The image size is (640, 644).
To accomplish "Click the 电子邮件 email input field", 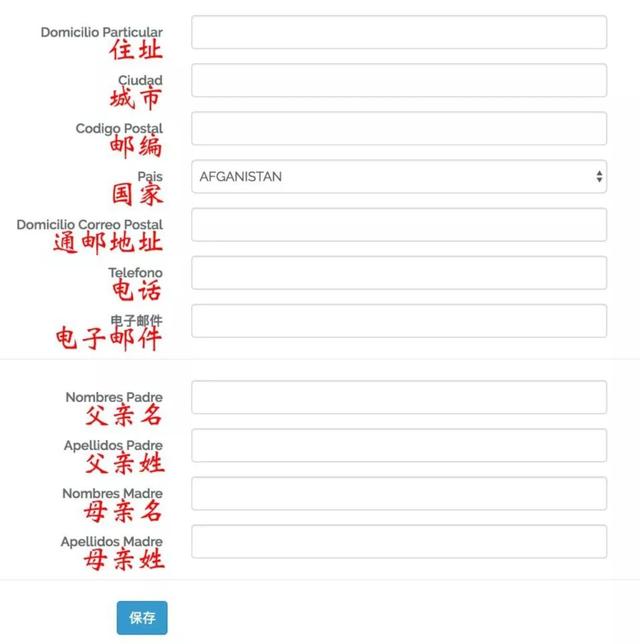I will pos(399,321).
